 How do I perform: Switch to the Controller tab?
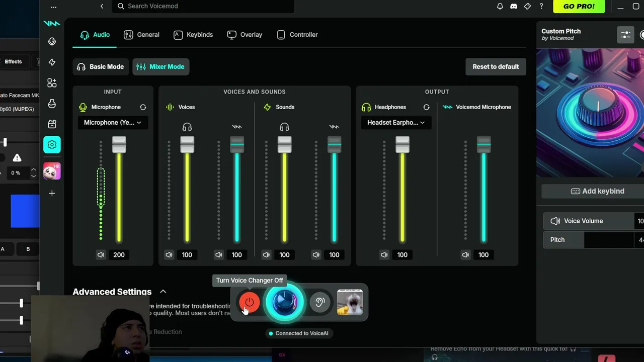click(x=297, y=35)
